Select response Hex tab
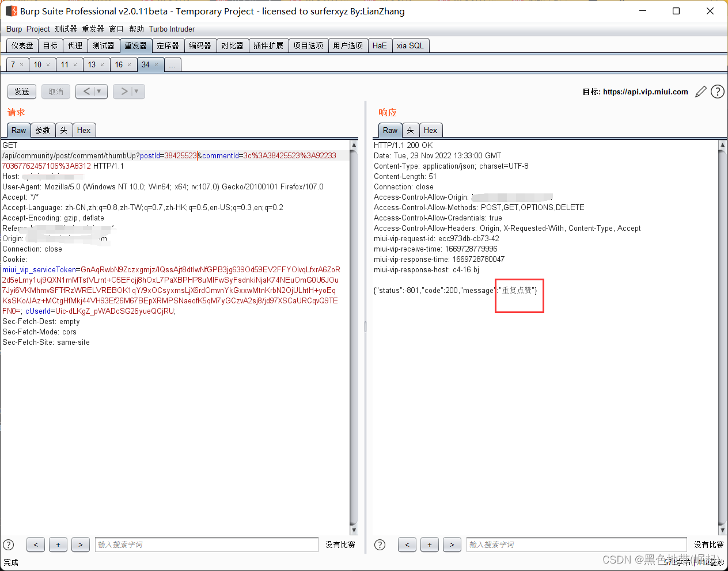Viewport: 728px width, 571px height. pyautogui.click(x=430, y=130)
